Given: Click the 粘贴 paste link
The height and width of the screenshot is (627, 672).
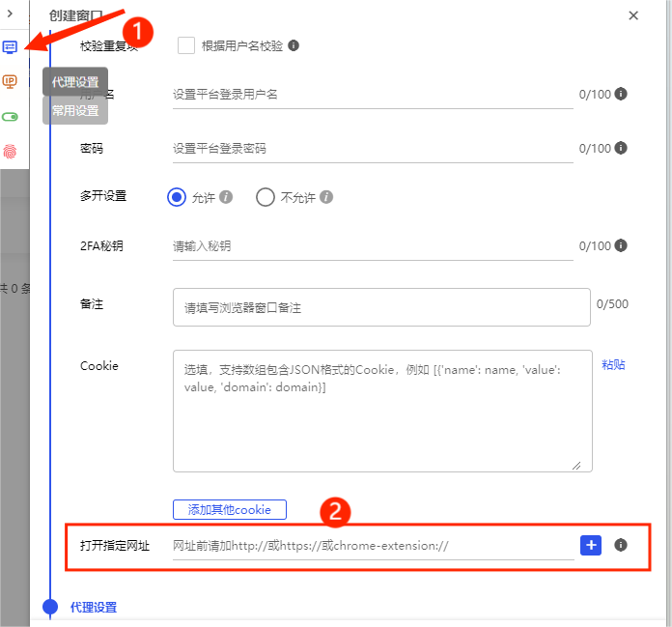Looking at the screenshot, I should coord(613,364).
